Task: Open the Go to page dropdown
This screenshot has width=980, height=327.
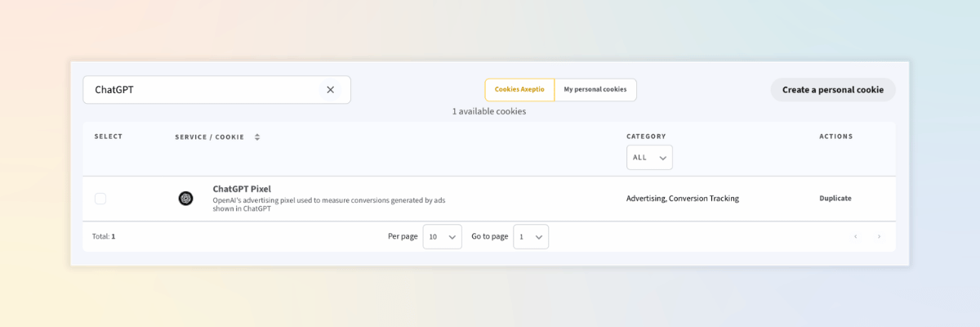Action: click(x=531, y=236)
